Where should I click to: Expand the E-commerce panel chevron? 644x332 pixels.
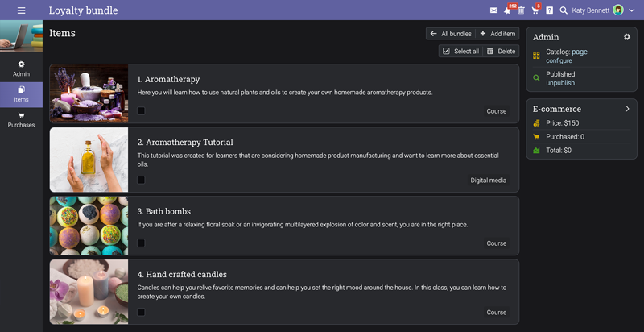click(627, 109)
